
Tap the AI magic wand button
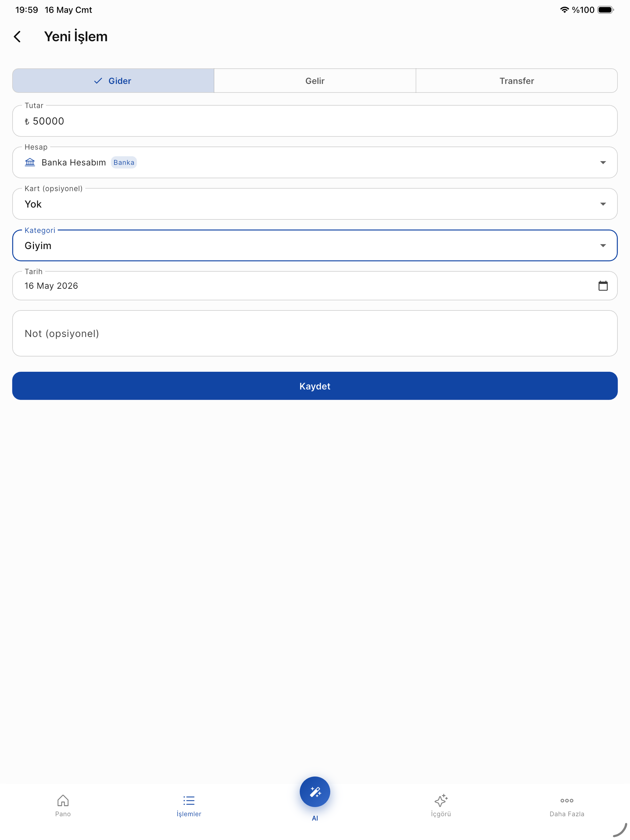point(315,792)
